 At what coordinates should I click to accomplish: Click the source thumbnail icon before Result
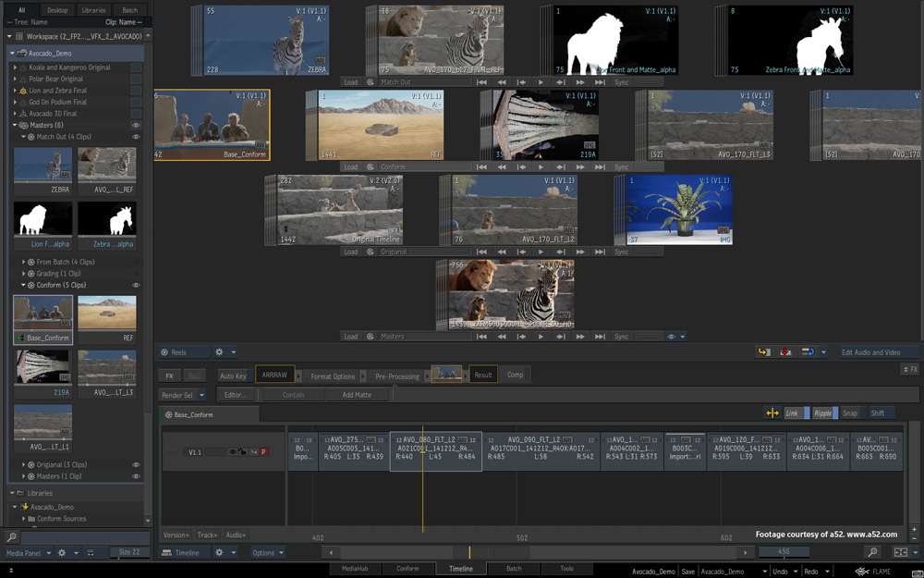pyautogui.click(x=446, y=375)
